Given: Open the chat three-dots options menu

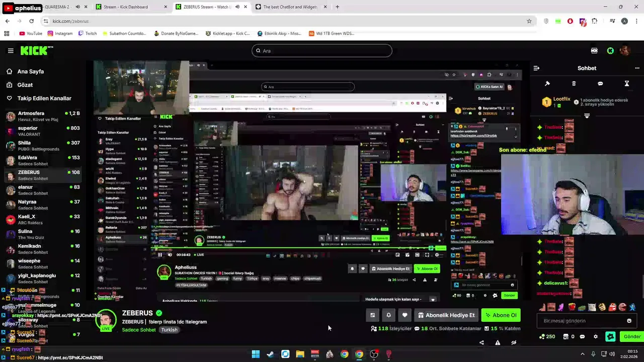Looking at the screenshot, I should click(x=637, y=68).
